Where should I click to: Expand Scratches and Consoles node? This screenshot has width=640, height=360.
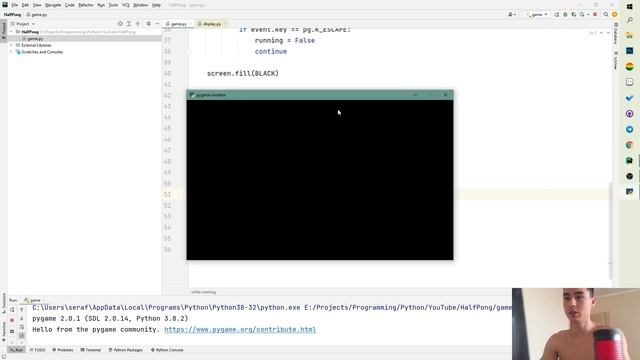tap(11, 52)
